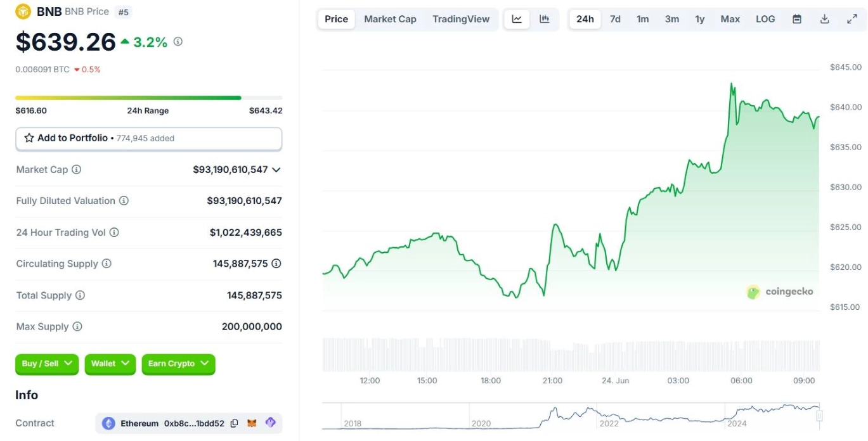Click the Ethereum logo in the Contract row
This screenshot has height=441, width=868.
point(109,423)
